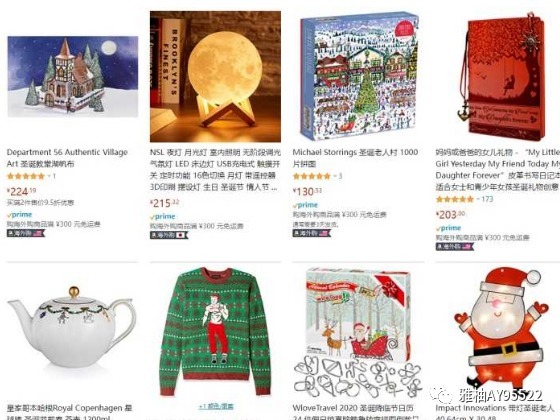Click the Michael Storrings 1000 piece puzzle title

coord(355,158)
